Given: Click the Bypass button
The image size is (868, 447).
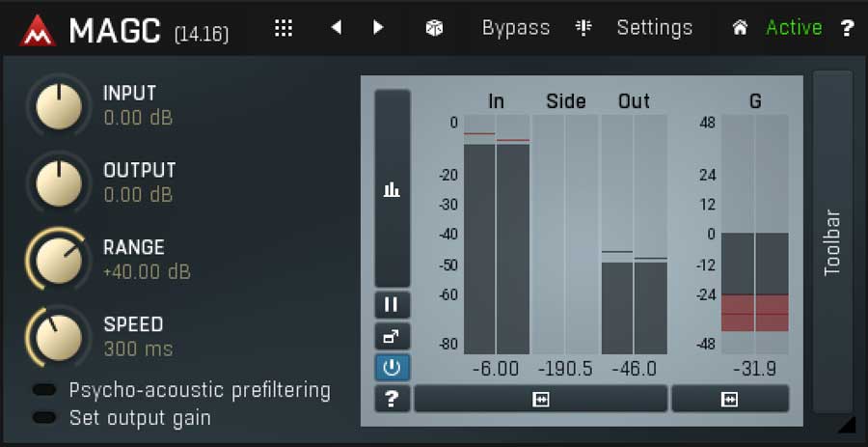Looking at the screenshot, I should 515,28.
